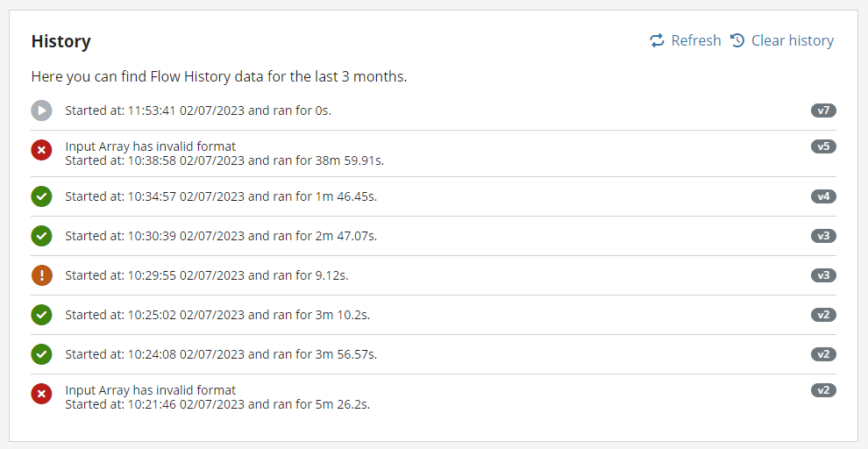
Task: Click the green check icon for 10:30:39 run
Action: pyautogui.click(x=41, y=236)
